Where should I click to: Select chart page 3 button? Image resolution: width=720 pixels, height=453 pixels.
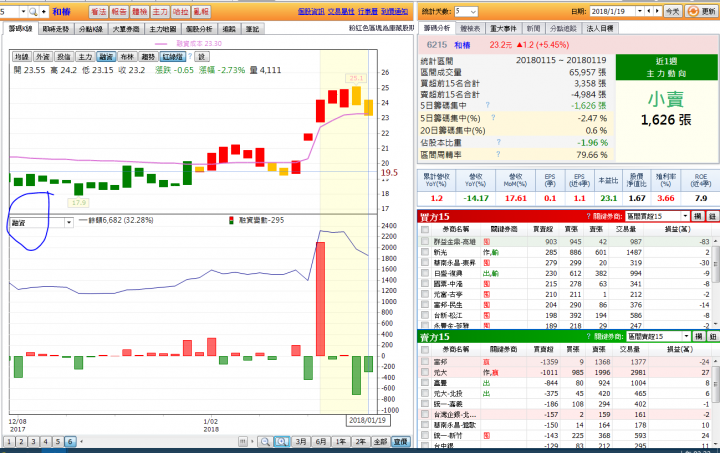coord(34,442)
